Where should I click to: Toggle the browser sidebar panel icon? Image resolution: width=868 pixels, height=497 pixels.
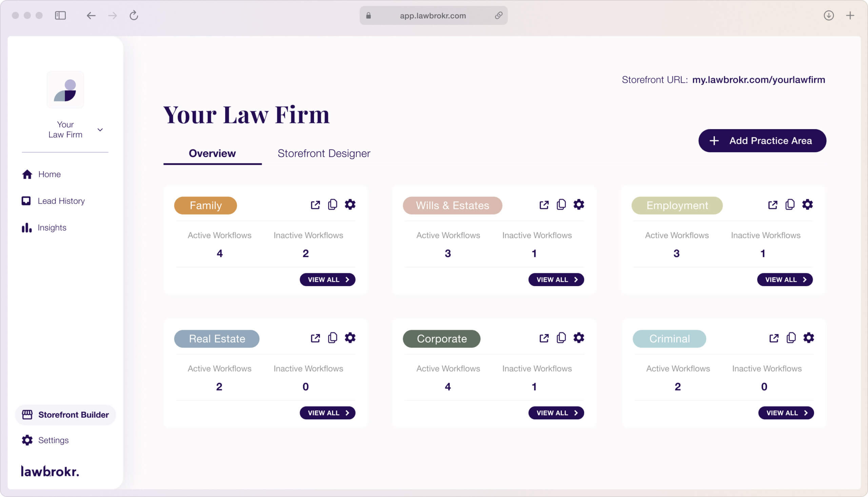(x=60, y=15)
